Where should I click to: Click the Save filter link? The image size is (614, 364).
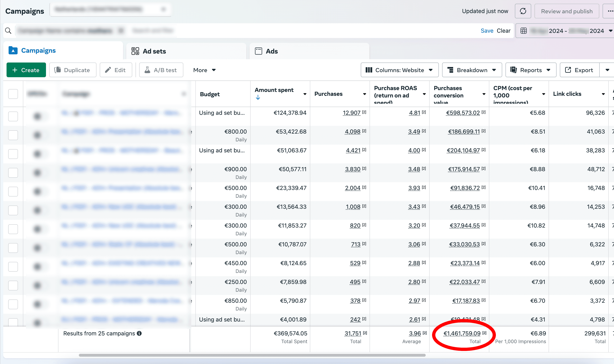[x=487, y=31]
